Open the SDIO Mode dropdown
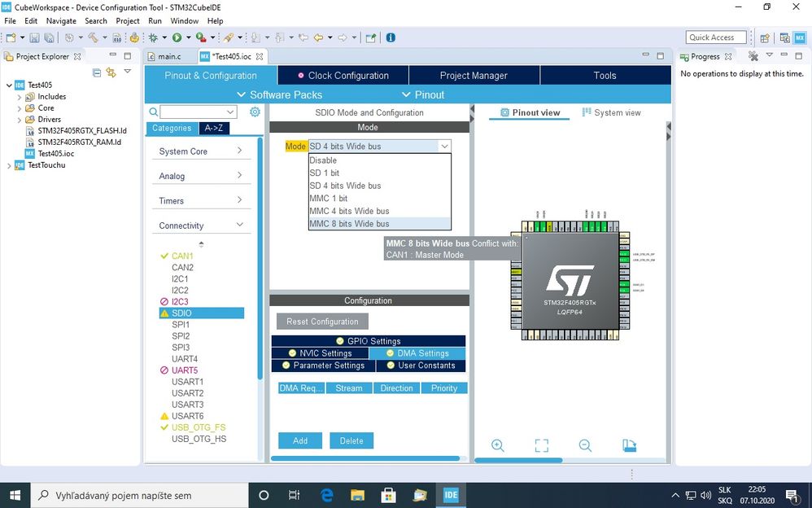Viewport: 812px width, 508px height. [x=444, y=147]
